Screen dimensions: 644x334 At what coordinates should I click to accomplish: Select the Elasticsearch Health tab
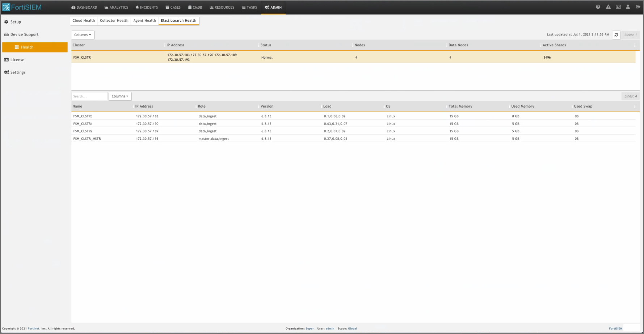tap(178, 21)
